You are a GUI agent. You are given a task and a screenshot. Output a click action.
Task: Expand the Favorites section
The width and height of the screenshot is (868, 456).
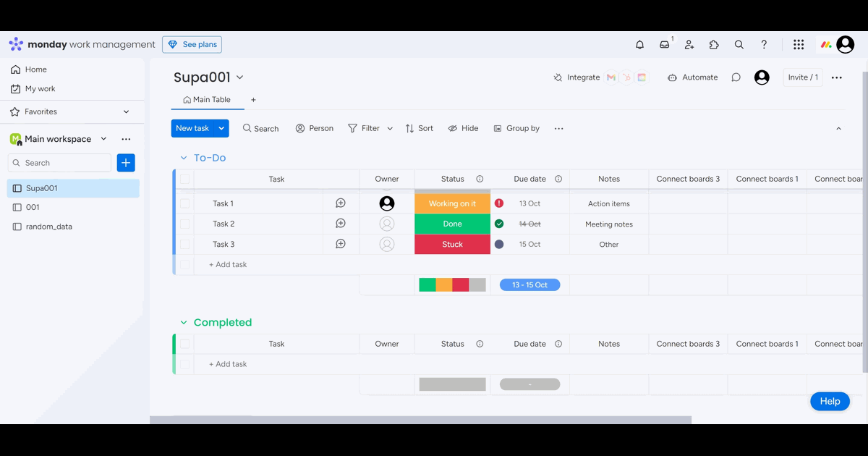[127, 111]
